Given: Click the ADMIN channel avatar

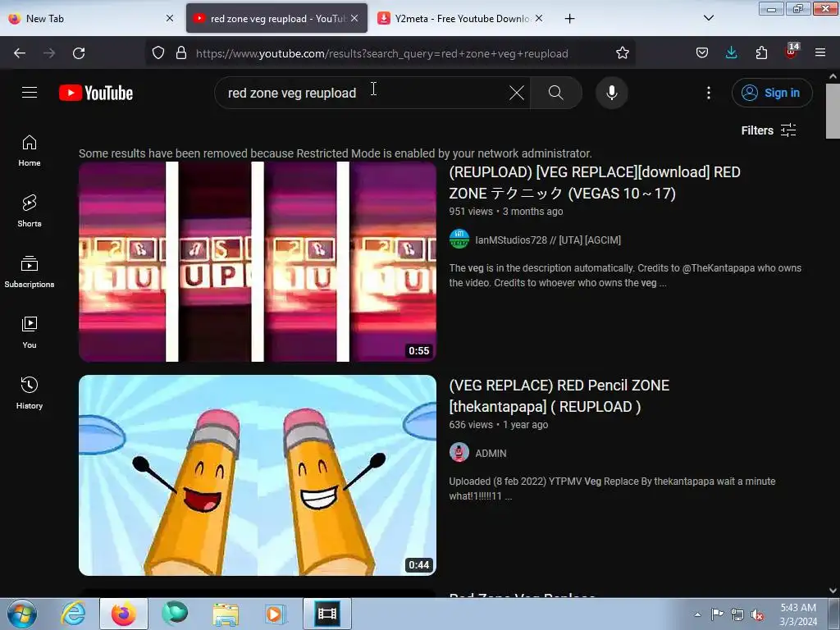Looking at the screenshot, I should coord(459,452).
